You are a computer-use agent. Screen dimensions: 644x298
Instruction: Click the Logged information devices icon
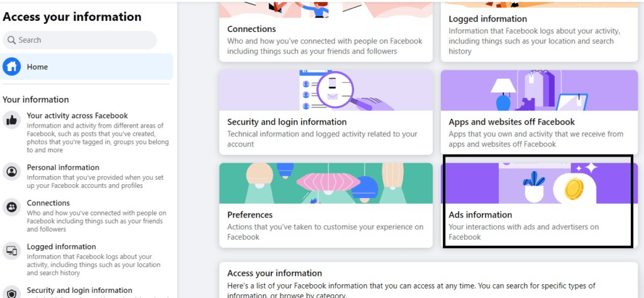[x=11, y=251]
